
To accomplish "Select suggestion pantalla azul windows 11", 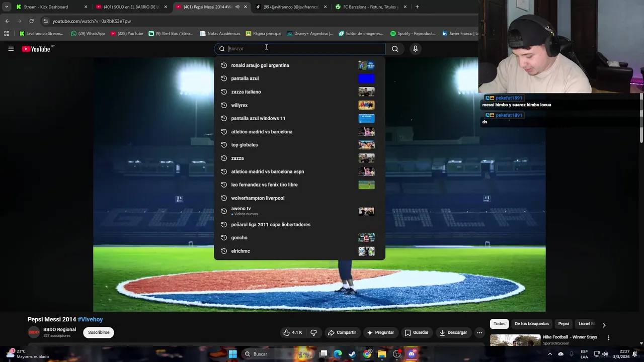I will coord(299,118).
